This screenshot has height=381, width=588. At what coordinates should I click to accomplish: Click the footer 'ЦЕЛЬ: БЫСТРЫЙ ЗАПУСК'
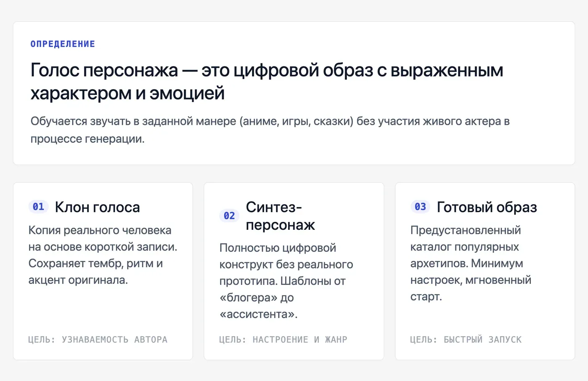pyautogui.click(x=466, y=339)
